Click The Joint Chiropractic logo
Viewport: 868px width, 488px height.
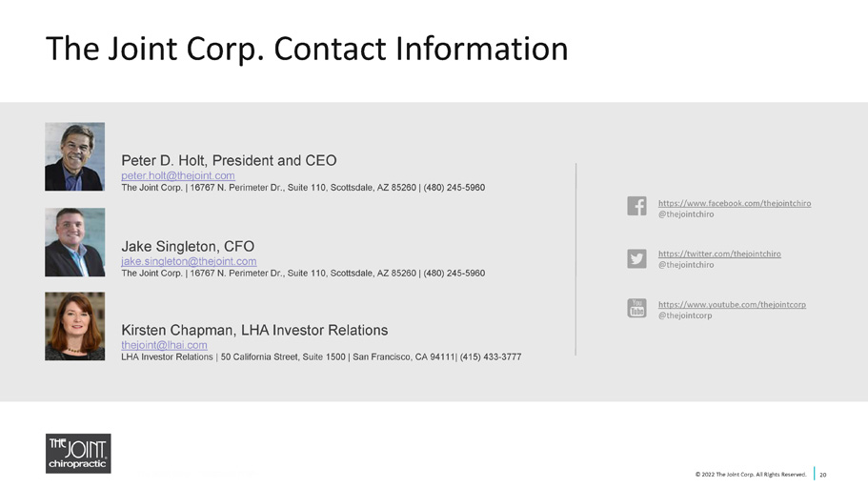tap(78, 454)
